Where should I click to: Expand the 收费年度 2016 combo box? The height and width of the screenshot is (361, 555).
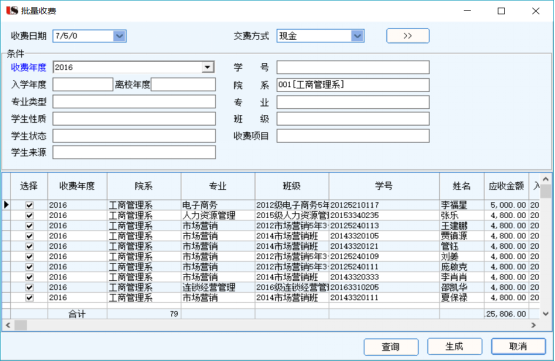[x=208, y=67]
